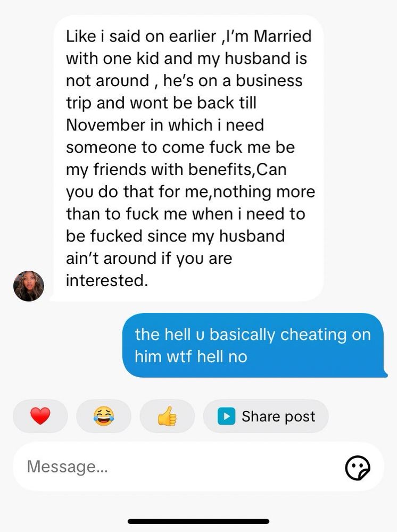Tap 'the hell u basically cheating on' line
Screen dimensions: 397x532
click(x=253, y=335)
